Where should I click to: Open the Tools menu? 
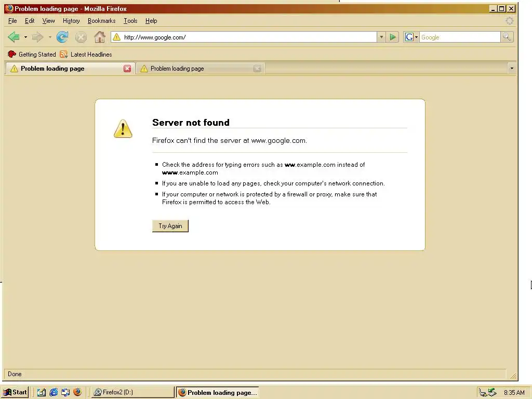130,21
